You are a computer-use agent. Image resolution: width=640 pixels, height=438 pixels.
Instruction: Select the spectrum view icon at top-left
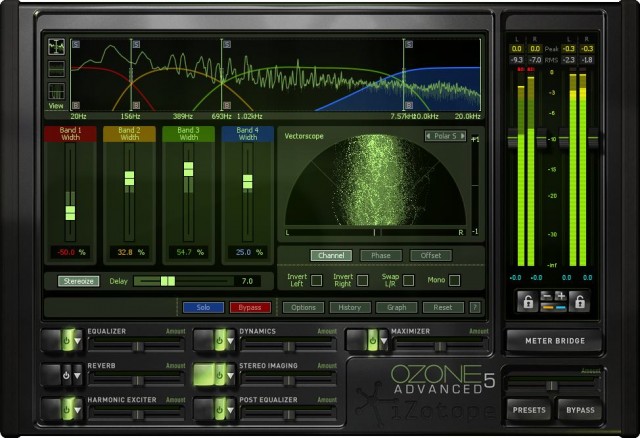coord(56,47)
